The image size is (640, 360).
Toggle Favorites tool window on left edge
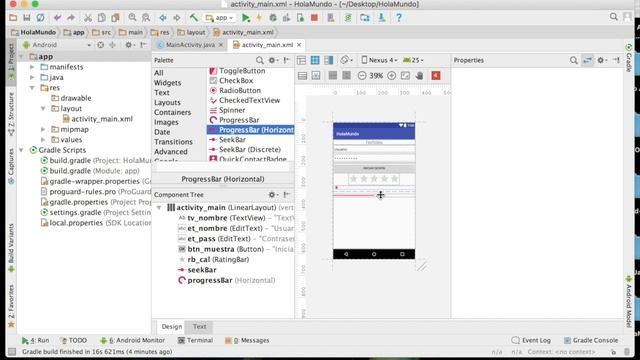click(11, 306)
